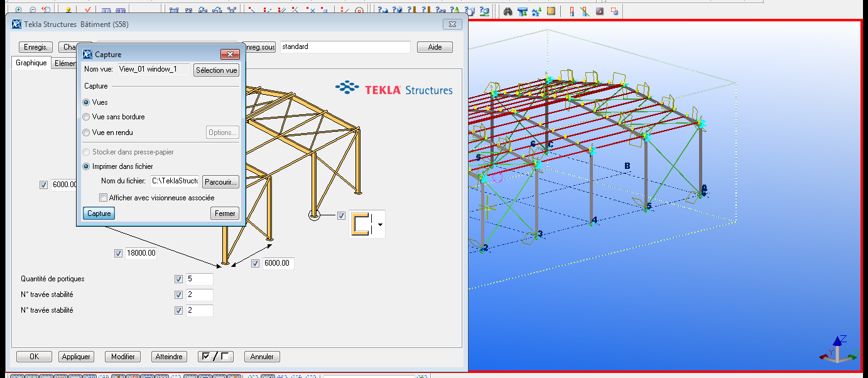This screenshot has height=378, width=868.
Task: Click the blue X intersection snap icon
Action: pos(310,10)
